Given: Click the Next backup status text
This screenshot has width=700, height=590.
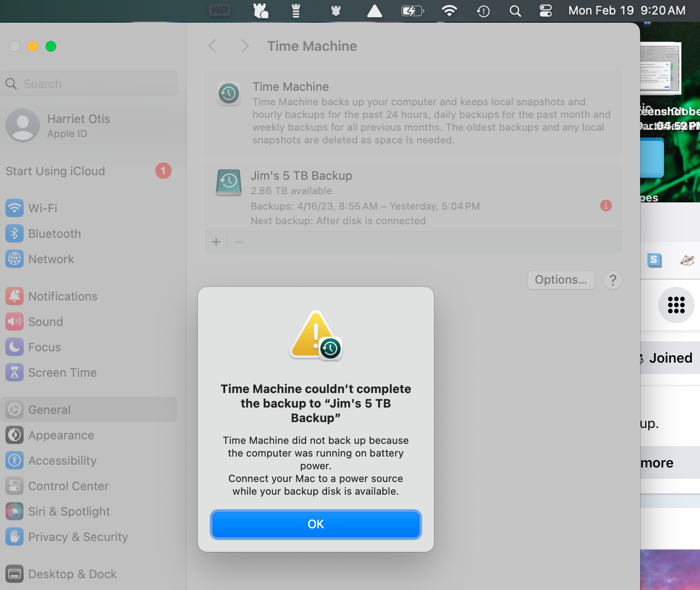Looking at the screenshot, I should pyautogui.click(x=338, y=221).
